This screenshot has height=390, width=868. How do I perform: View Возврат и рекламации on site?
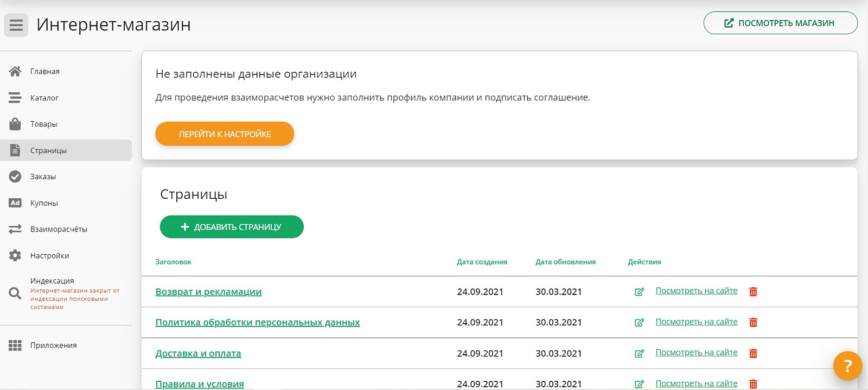(x=697, y=291)
